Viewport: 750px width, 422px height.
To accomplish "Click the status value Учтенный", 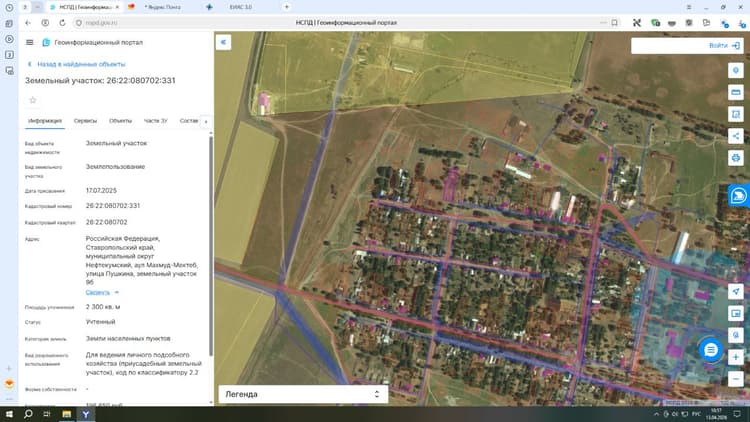I will coord(100,322).
